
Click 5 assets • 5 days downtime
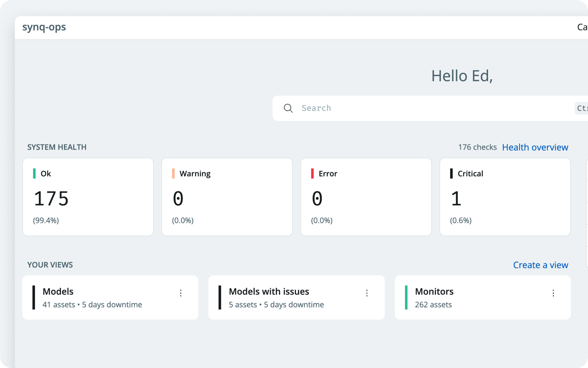276,305
